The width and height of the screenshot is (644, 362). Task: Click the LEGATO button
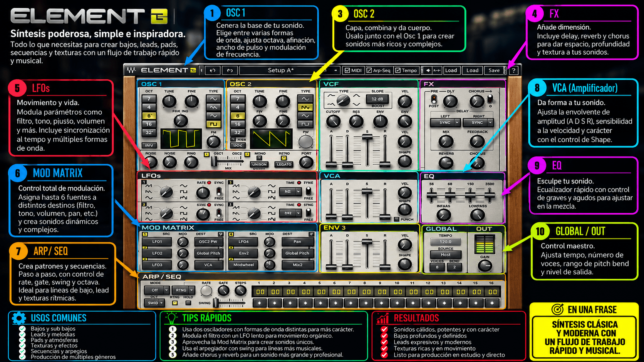284,164
